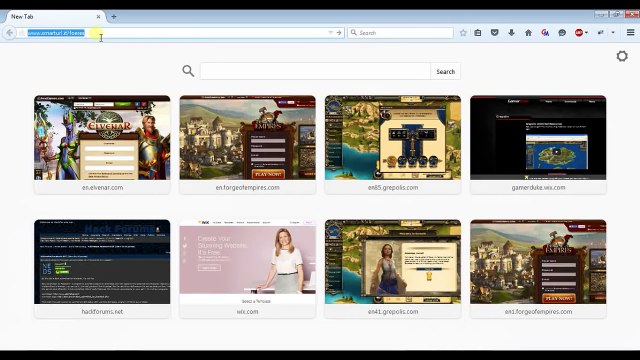
Task: Open the URL history dropdown arrow
Action: [x=331, y=33]
